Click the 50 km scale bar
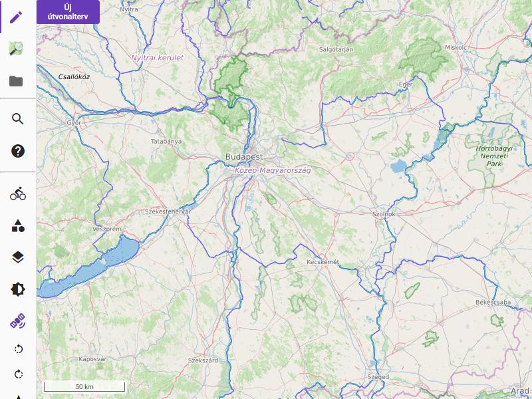The height and width of the screenshot is (399, 532). coord(84,386)
